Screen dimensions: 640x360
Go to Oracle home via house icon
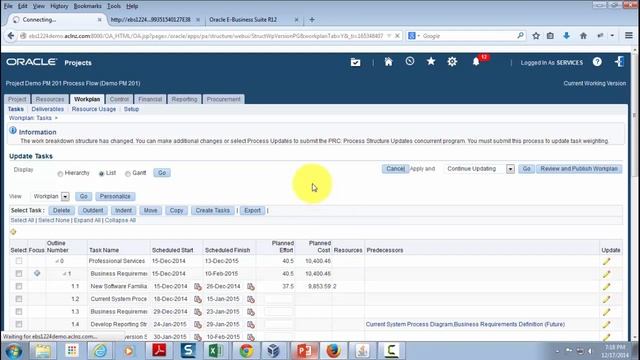[388, 62]
